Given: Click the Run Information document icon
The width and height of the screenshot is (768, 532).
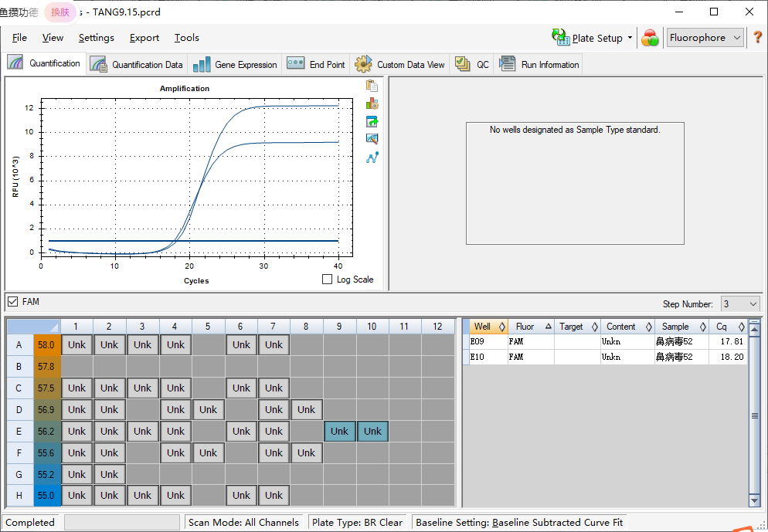Looking at the screenshot, I should tap(507, 63).
